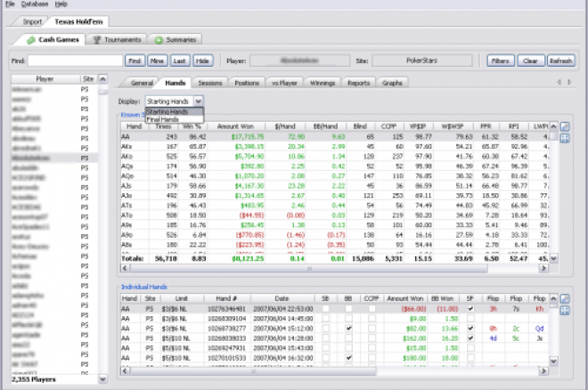Click the Last button
The height and width of the screenshot is (390, 588).
coord(180,61)
